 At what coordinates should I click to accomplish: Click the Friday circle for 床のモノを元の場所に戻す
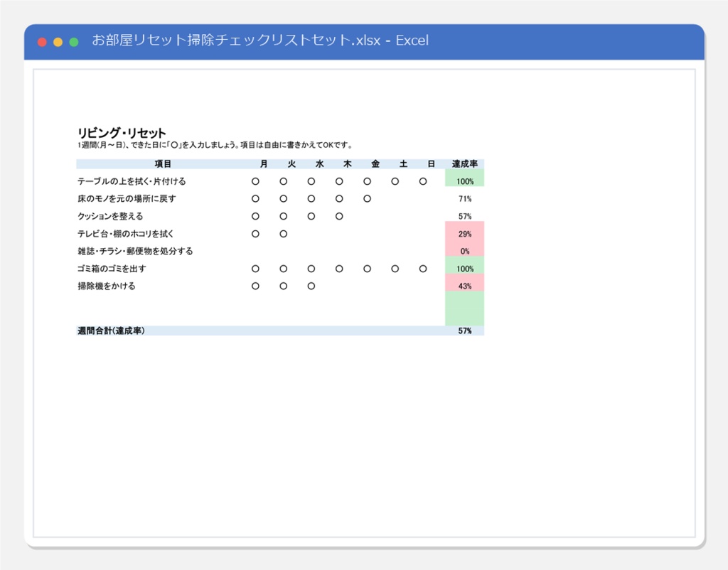point(368,199)
